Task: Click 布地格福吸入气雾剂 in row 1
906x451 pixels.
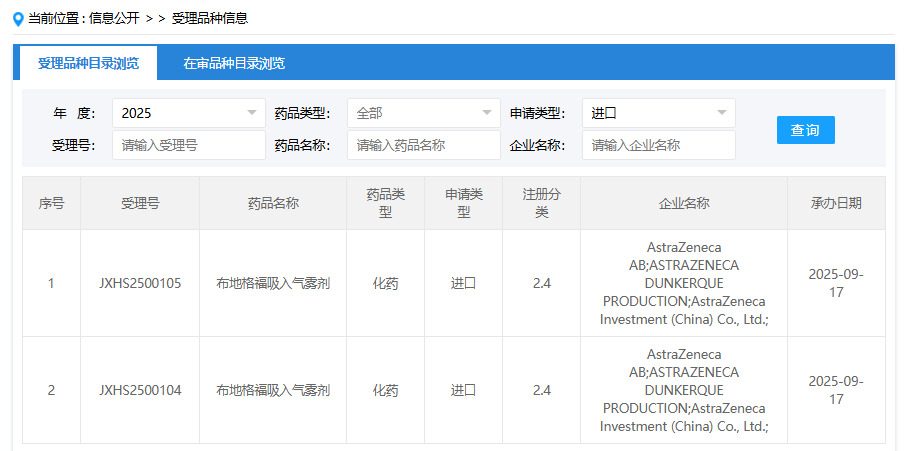Action: 273,283
